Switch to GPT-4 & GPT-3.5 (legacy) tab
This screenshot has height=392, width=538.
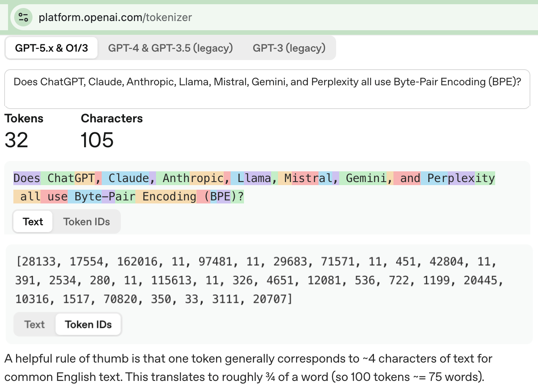coord(171,48)
